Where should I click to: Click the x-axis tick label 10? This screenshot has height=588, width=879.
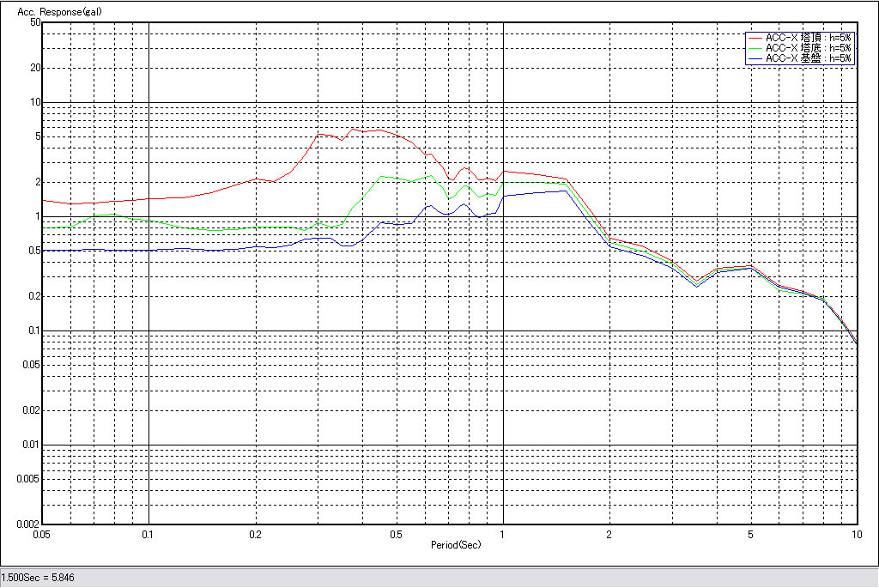(x=856, y=534)
